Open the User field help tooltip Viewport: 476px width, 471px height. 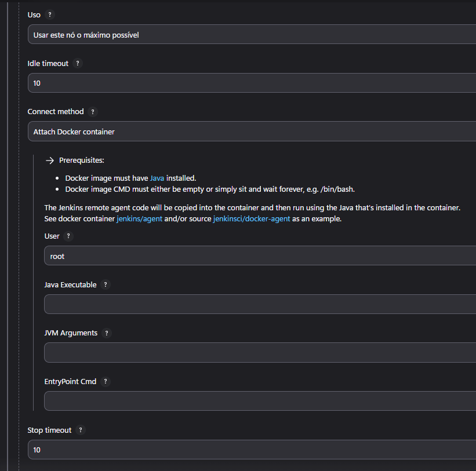pos(68,236)
